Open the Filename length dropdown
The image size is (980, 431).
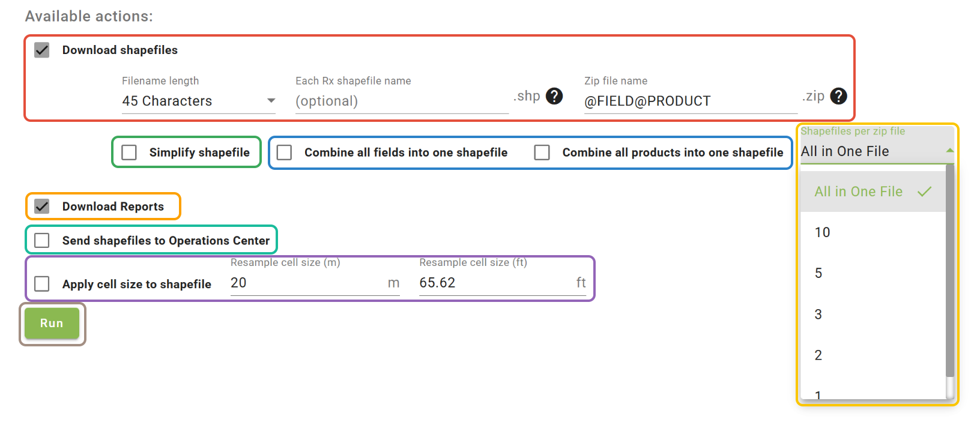(x=198, y=101)
